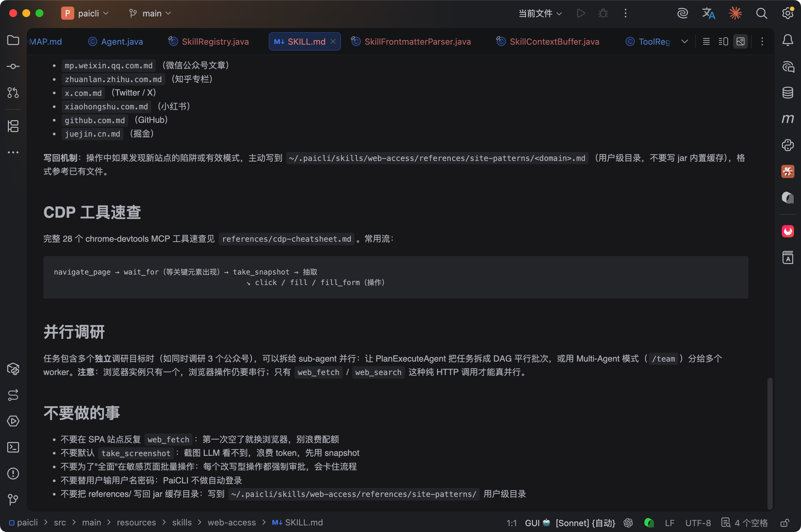Click the preview vertical scrollbar thumb

pyautogui.click(x=770, y=443)
